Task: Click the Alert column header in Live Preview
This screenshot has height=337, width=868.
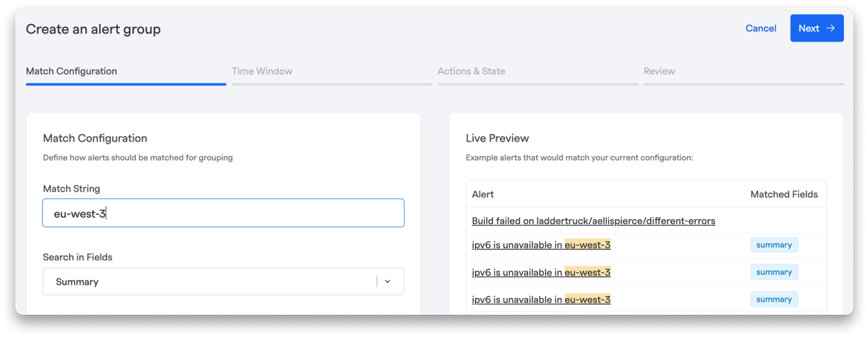Action: tap(483, 194)
